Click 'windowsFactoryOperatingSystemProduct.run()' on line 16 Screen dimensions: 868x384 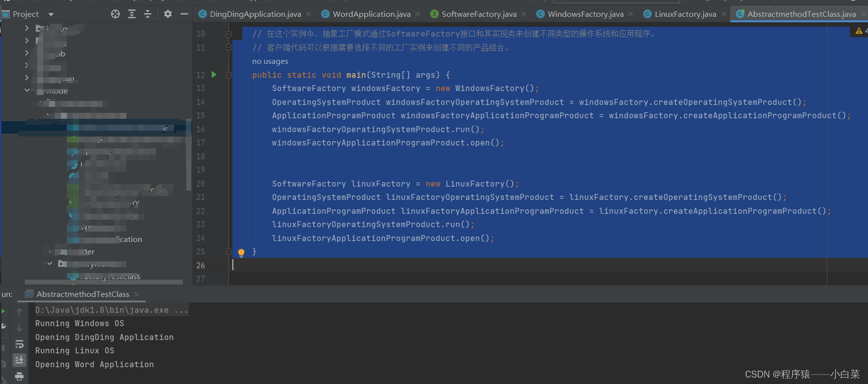pyautogui.click(x=376, y=129)
